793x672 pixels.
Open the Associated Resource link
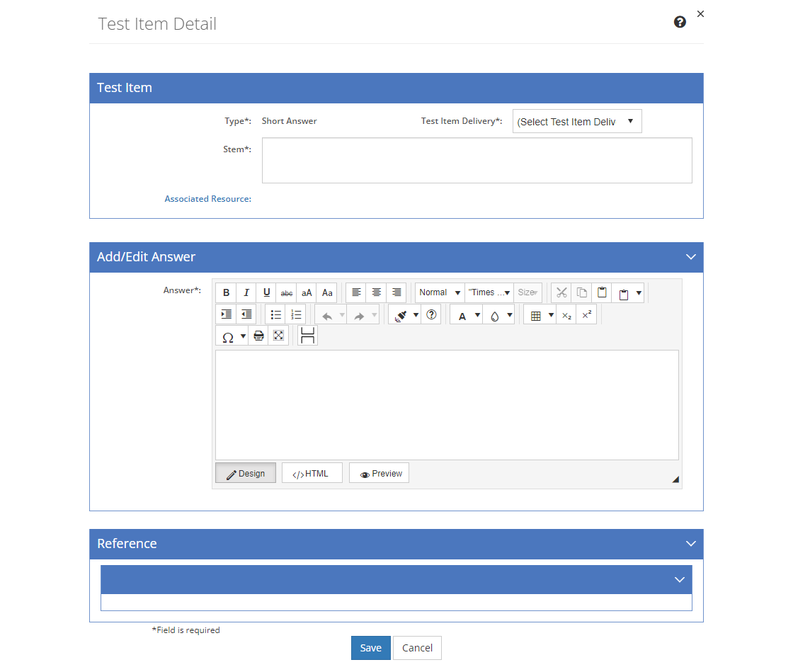pos(208,199)
